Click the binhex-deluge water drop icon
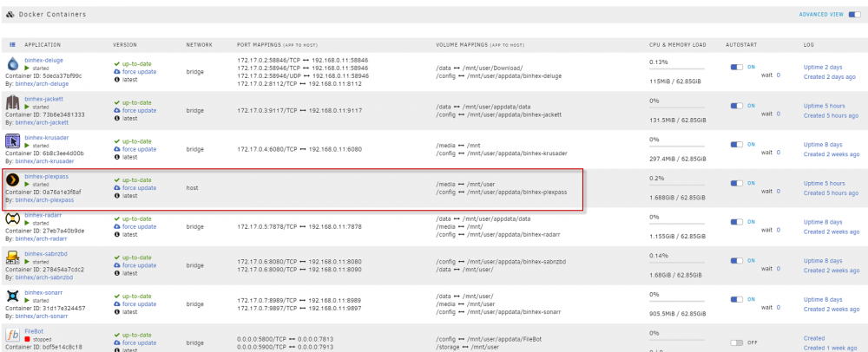Screen dimensions: 868x352 (13, 63)
